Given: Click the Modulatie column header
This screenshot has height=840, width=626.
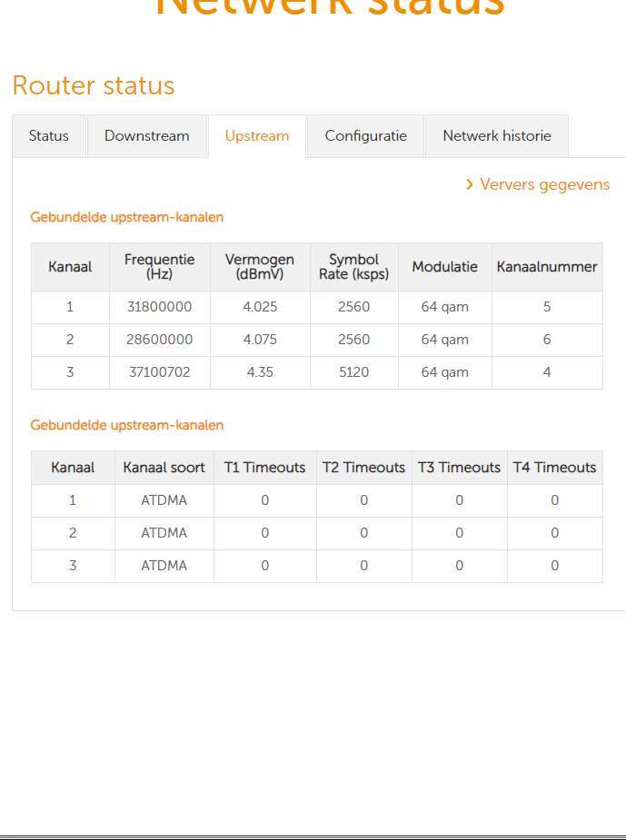Looking at the screenshot, I should click(x=445, y=267).
